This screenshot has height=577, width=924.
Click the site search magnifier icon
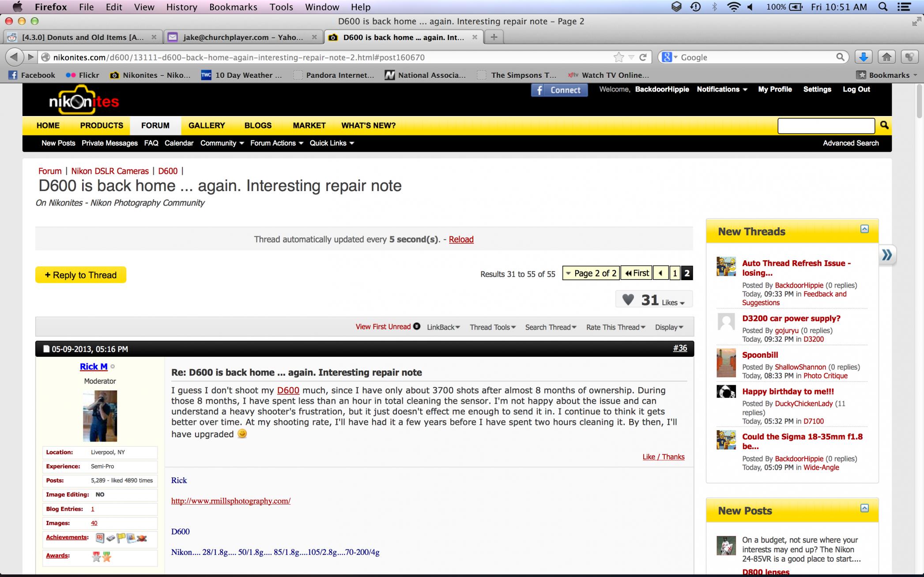[884, 125]
